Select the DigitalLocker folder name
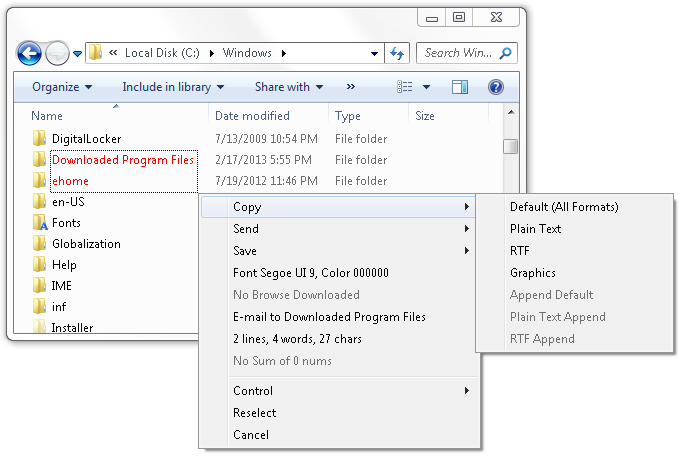The width and height of the screenshot is (684, 460). click(86, 139)
